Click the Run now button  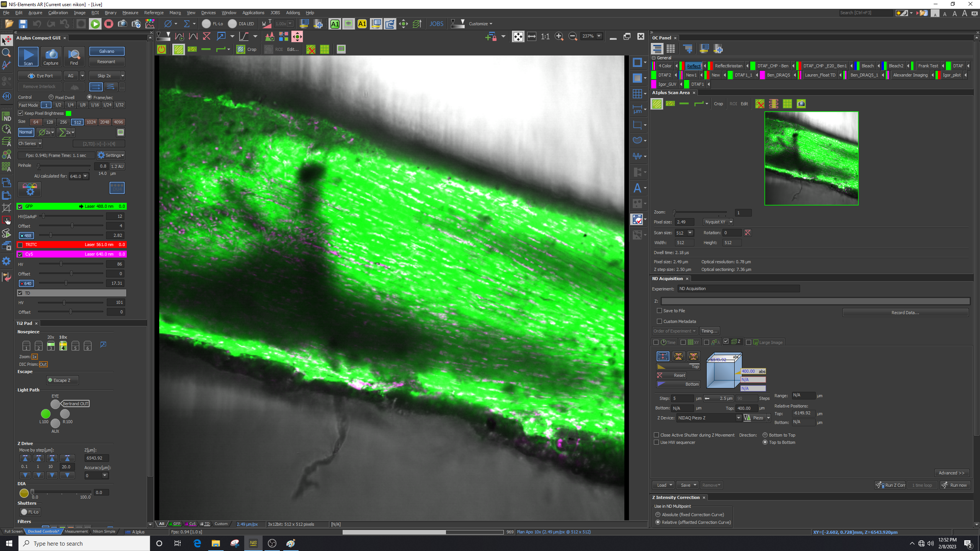[x=955, y=485]
